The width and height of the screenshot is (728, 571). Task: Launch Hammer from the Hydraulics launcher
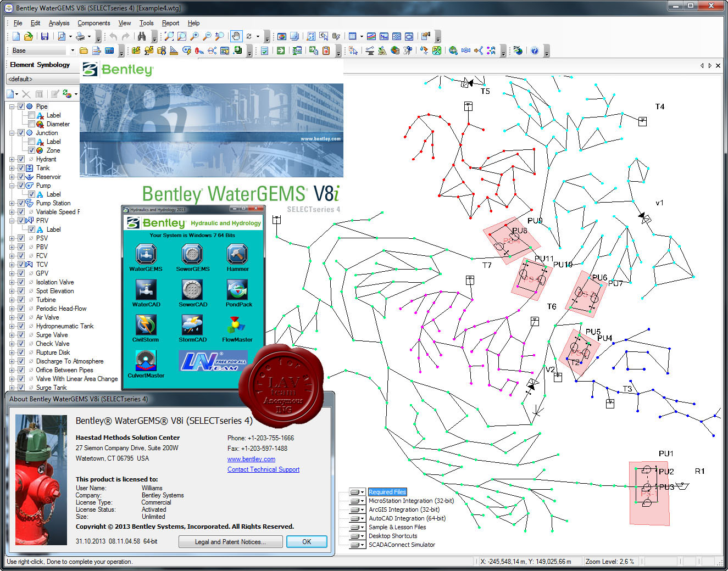coord(237,258)
